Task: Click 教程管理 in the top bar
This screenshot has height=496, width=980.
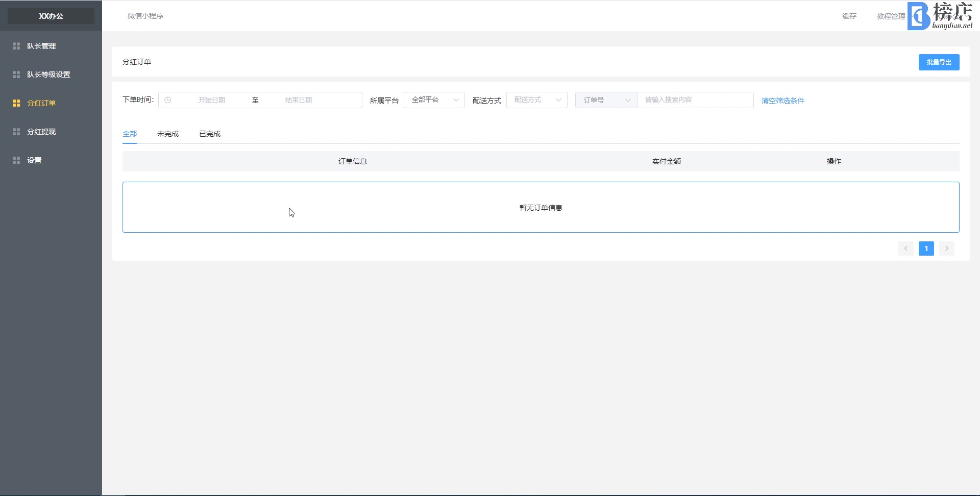Action: click(x=891, y=16)
